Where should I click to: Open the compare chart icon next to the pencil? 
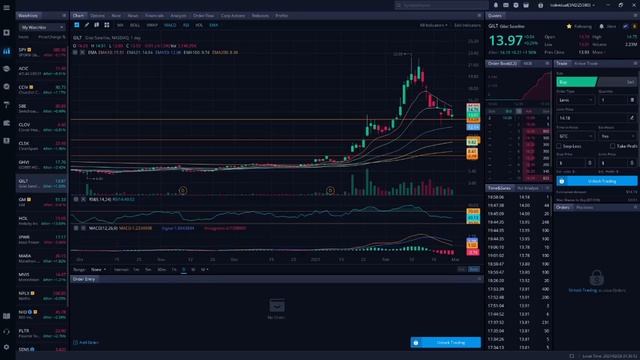pyautogui.click(x=97, y=25)
